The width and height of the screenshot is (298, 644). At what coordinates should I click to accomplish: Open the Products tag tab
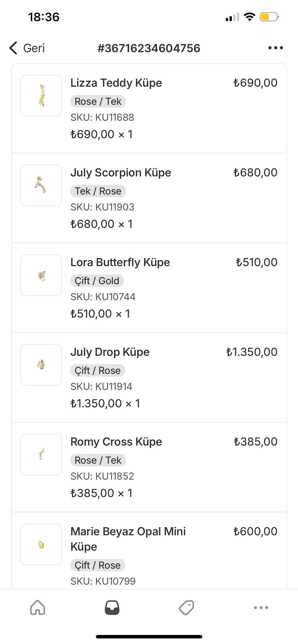[186, 607]
